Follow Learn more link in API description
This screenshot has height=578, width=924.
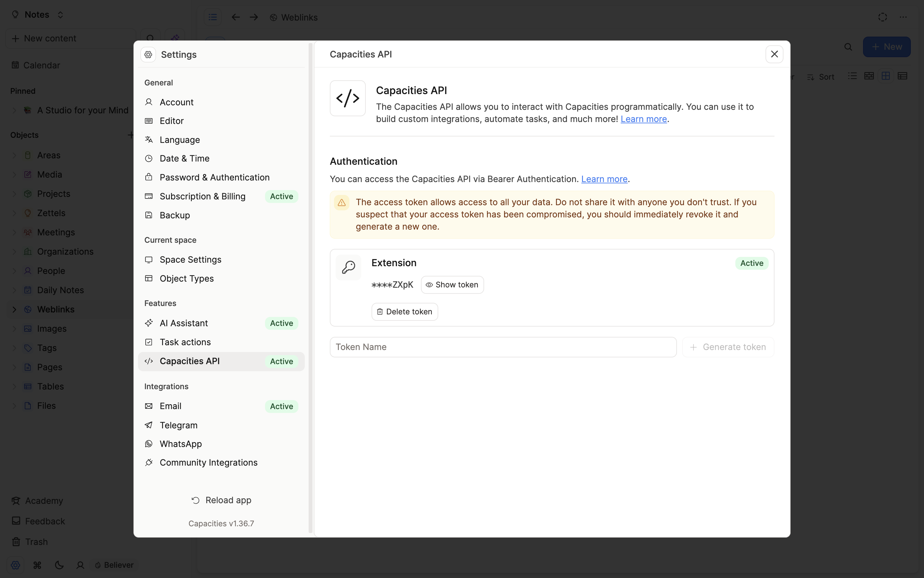[644, 119]
